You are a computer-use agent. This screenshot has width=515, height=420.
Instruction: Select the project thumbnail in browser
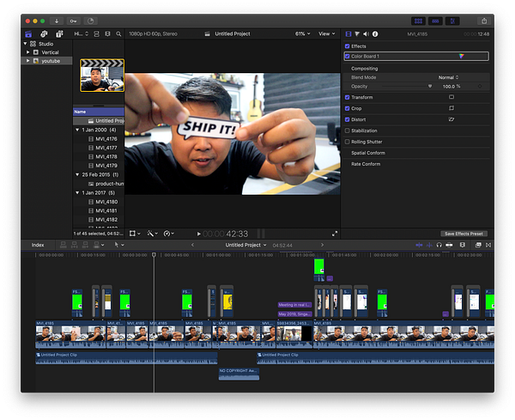coord(102,76)
